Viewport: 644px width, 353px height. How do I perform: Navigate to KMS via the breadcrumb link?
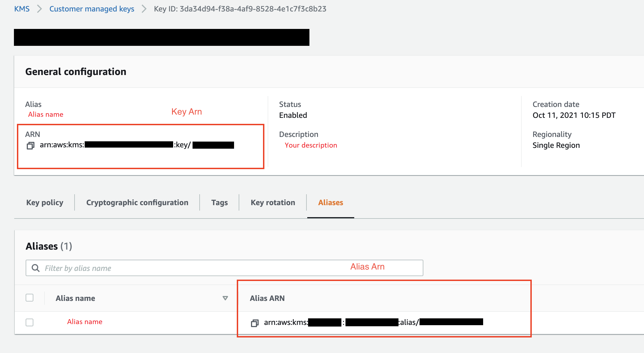pos(22,9)
